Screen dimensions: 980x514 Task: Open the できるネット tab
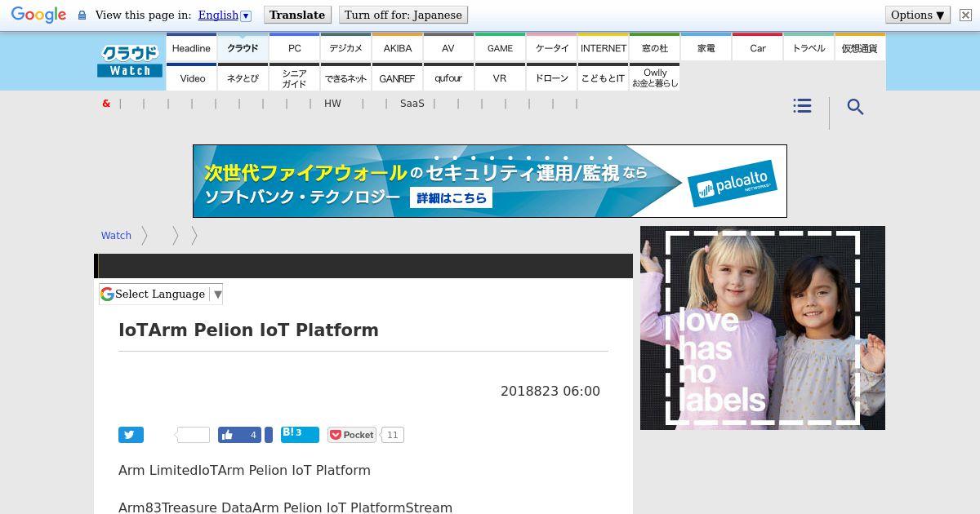point(345,78)
